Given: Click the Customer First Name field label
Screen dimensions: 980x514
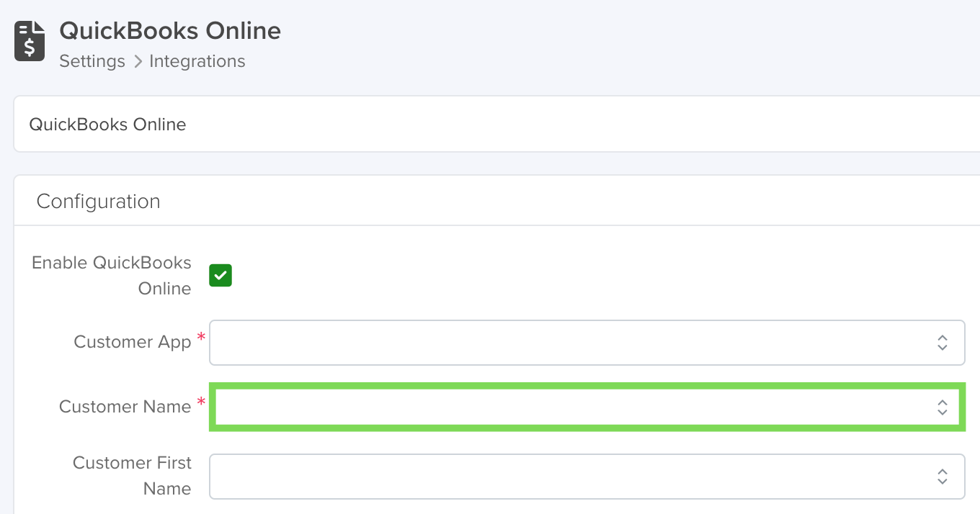Looking at the screenshot, I should click(133, 476).
